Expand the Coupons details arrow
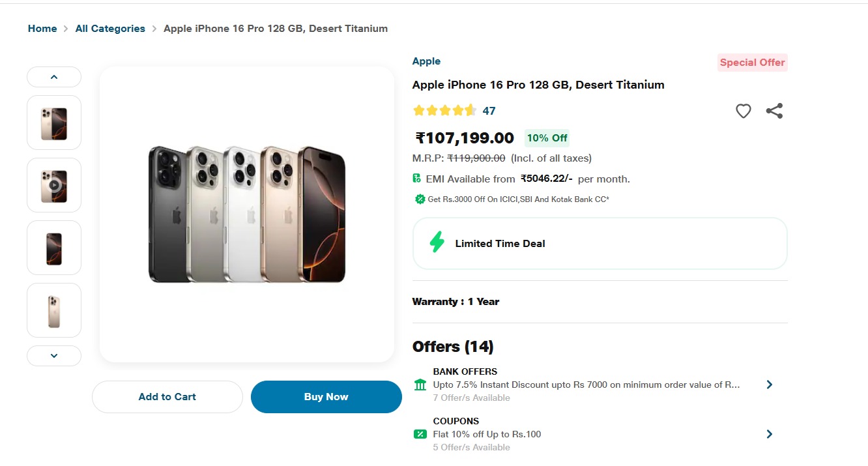 click(x=769, y=434)
